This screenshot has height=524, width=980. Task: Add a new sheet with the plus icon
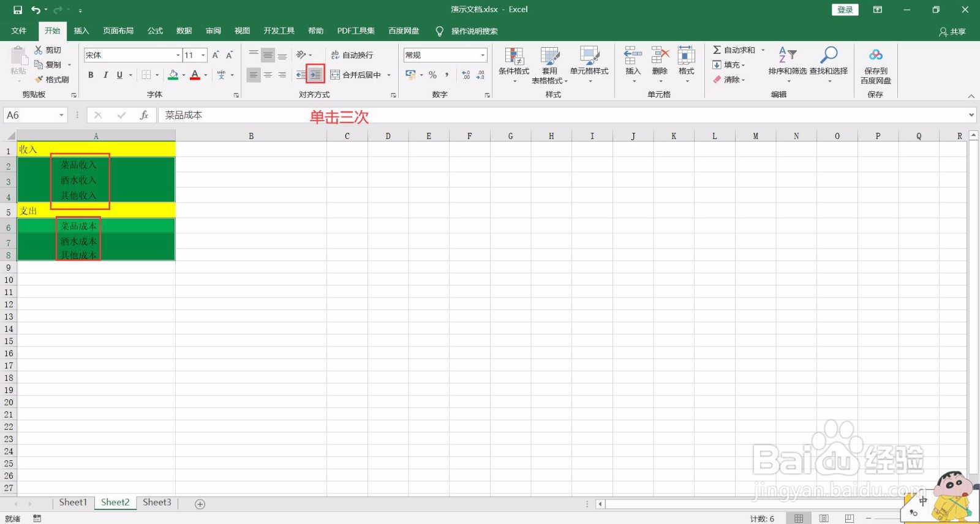tap(200, 504)
